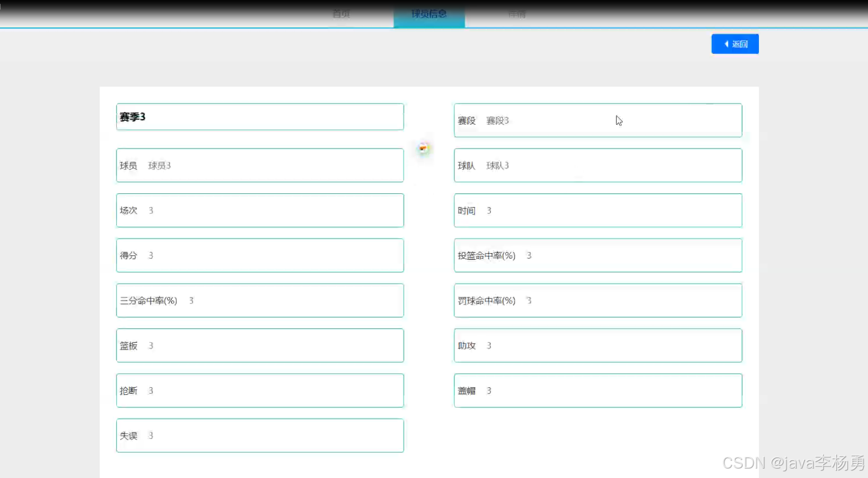Click the 返回 back button
This screenshot has width=868, height=478.
click(735, 44)
